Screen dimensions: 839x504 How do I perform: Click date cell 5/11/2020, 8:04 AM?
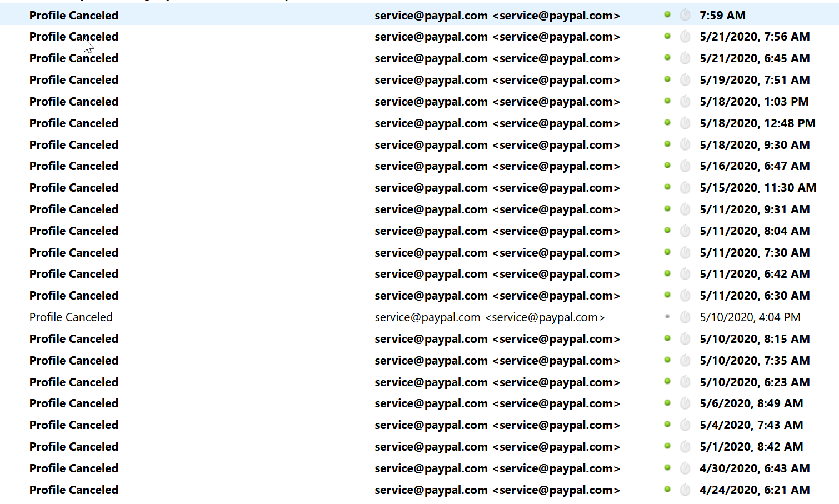click(755, 231)
